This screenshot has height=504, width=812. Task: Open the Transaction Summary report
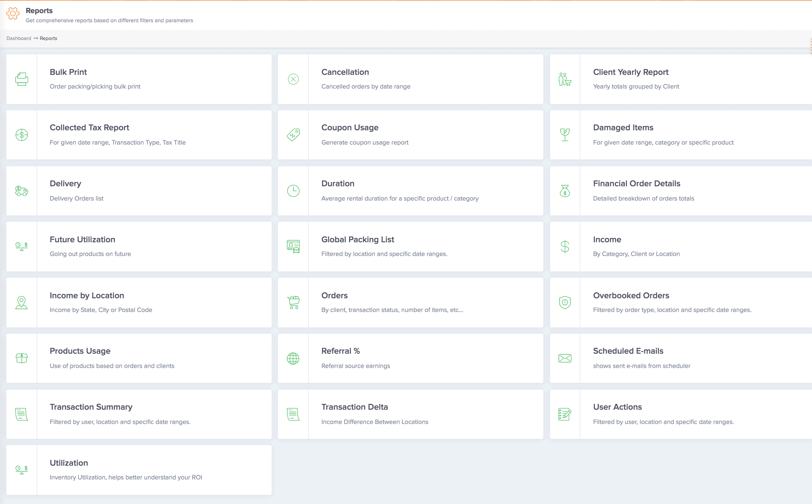[x=91, y=407]
